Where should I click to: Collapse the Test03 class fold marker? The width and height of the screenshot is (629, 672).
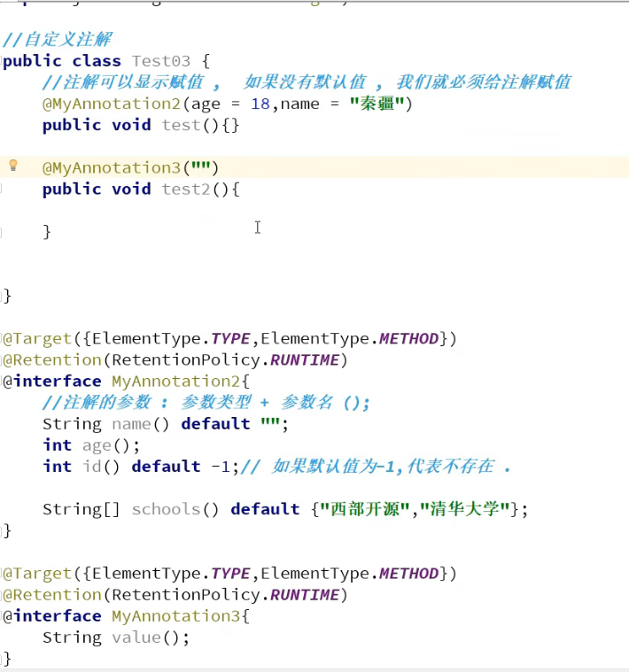coord(4,61)
